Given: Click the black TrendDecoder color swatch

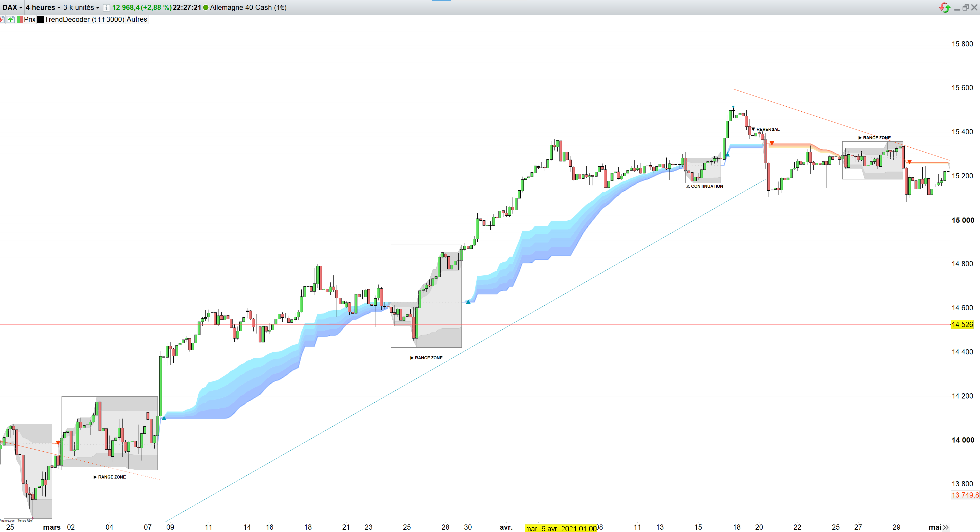Looking at the screenshot, I should coord(40,19).
